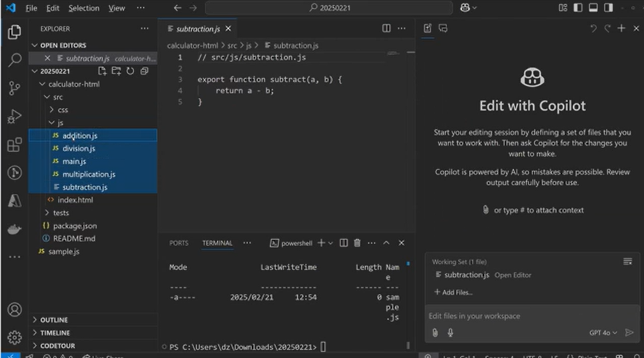
Task: Open the Search view in activity bar
Action: click(15, 60)
